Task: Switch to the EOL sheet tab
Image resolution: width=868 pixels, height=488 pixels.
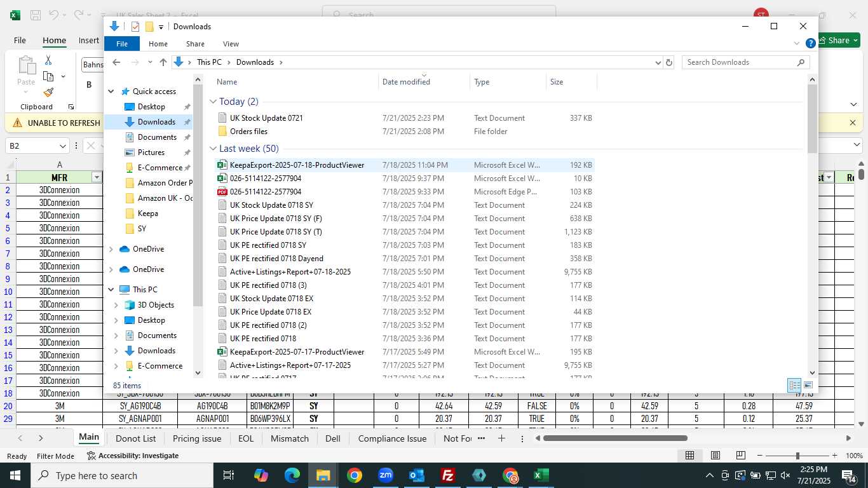Action: click(x=246, y=438)
